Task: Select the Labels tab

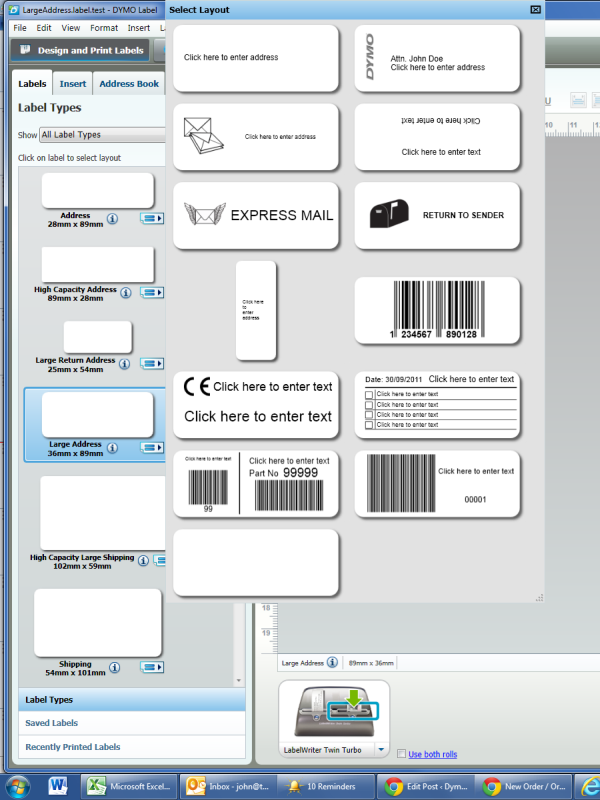Action: pos(32,83)
